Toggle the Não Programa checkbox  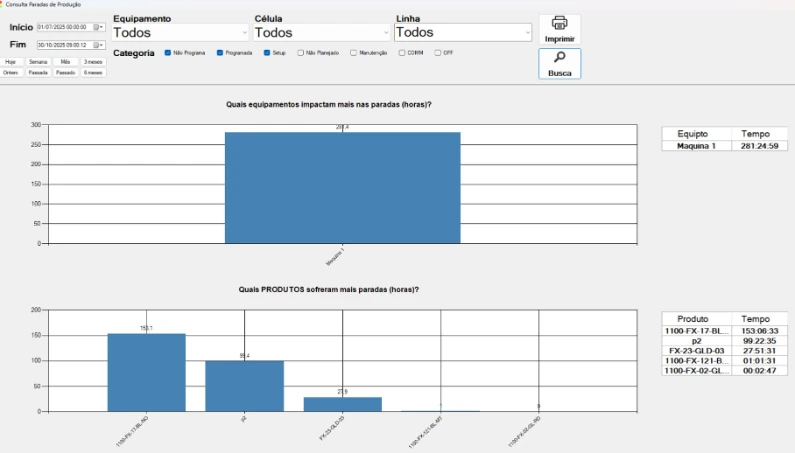(168, 52)
